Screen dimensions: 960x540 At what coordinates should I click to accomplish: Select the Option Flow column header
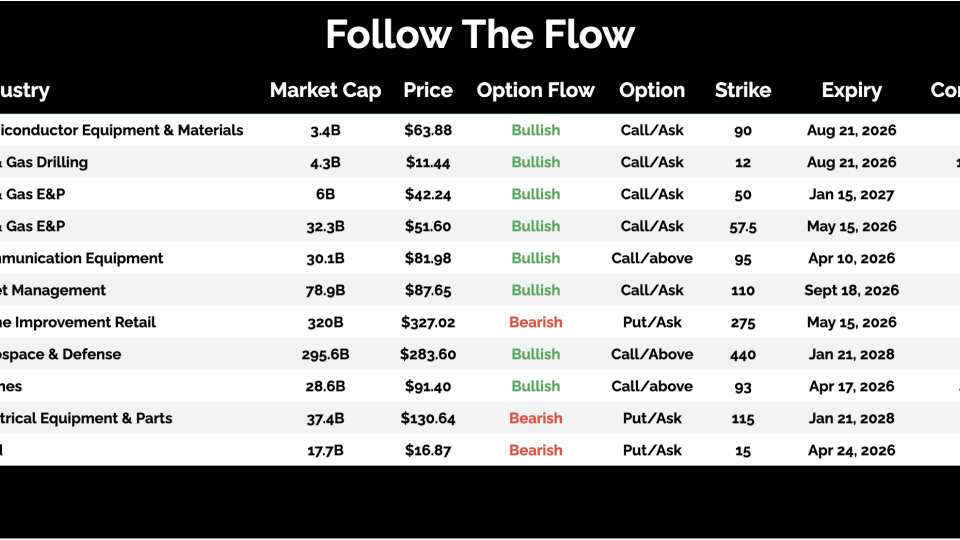pyautogui.click(x=535, y=90)
